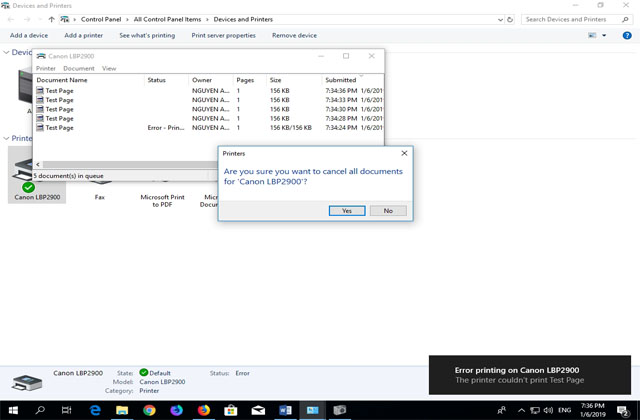The width and height of the screenshot is (640, 420).
Task: Select Test Page submitted at 7:34:28 PM
Action: 209,118
